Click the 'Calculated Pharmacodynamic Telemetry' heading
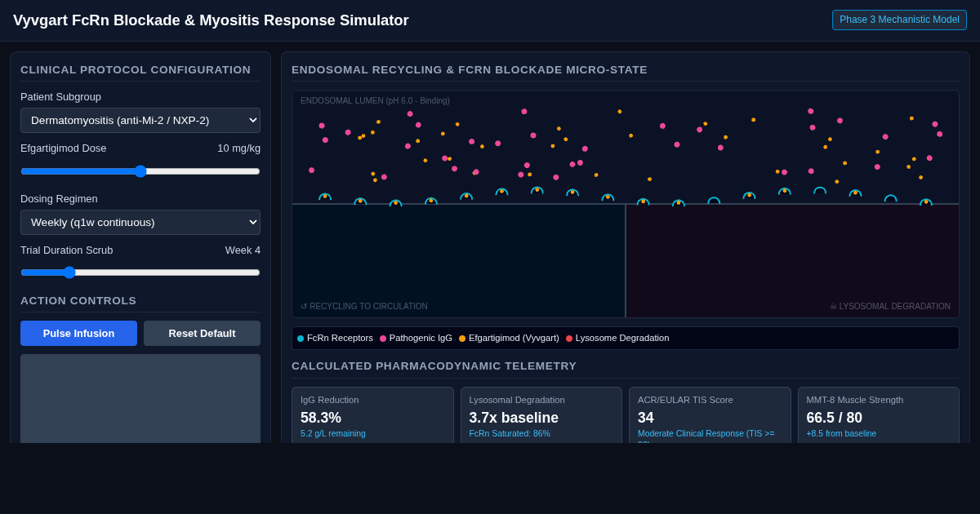The height and width of the screenshot is (514, 980). coord(434,366)
